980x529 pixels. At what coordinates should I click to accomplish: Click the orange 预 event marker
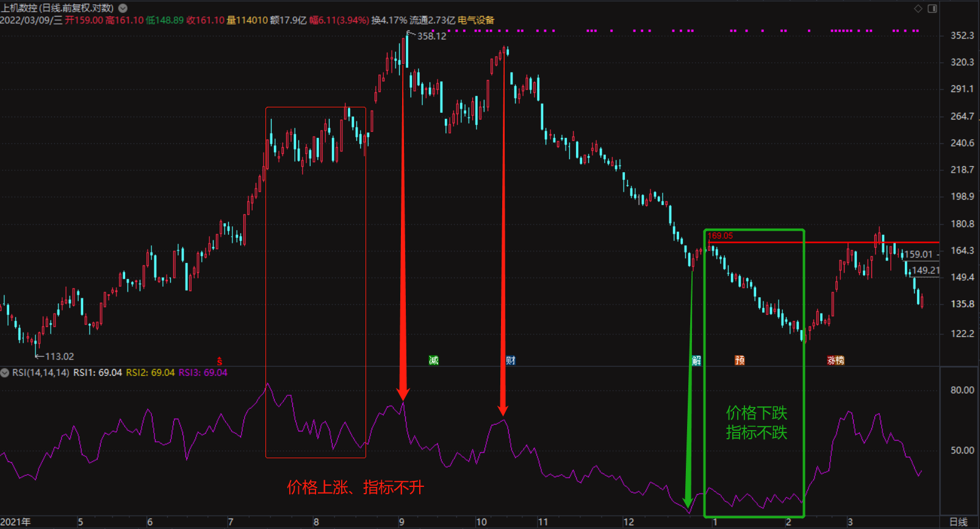[740, 360]
